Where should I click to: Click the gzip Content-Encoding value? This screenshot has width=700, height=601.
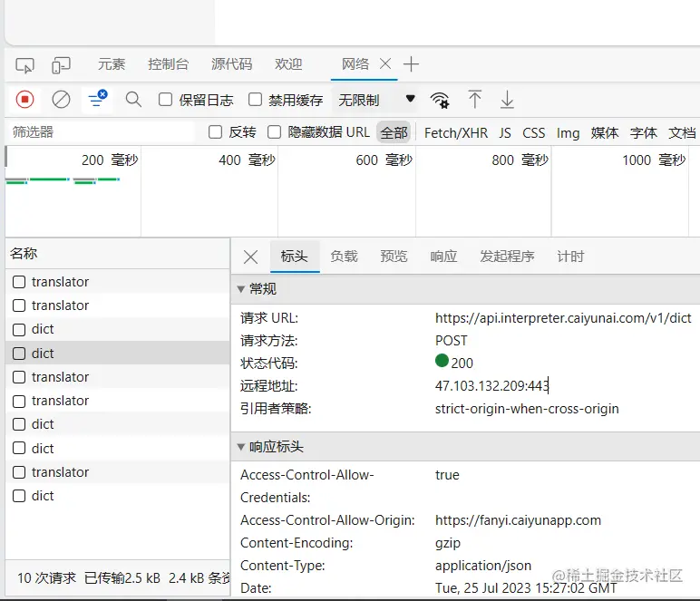(x=448, y=543)
